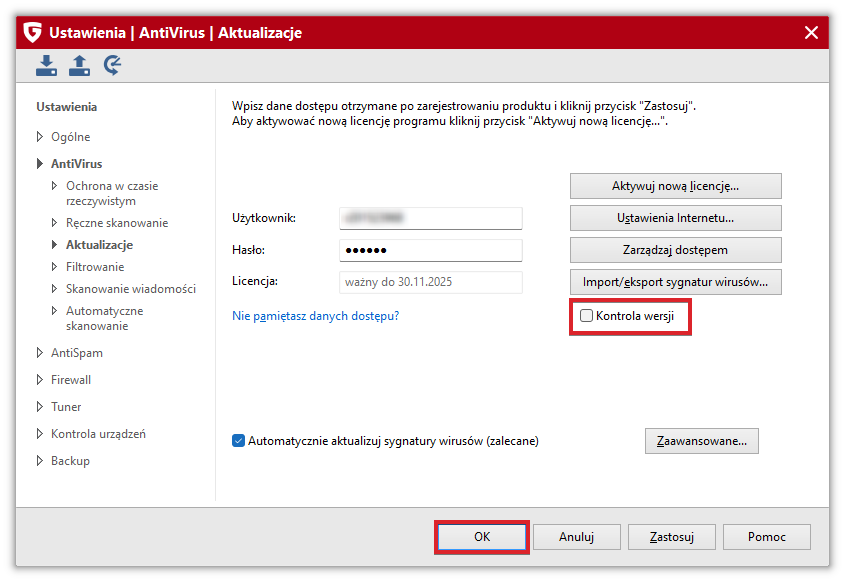
Task: Collapse the AntiVirus arrow
Action: pos(39,163)
